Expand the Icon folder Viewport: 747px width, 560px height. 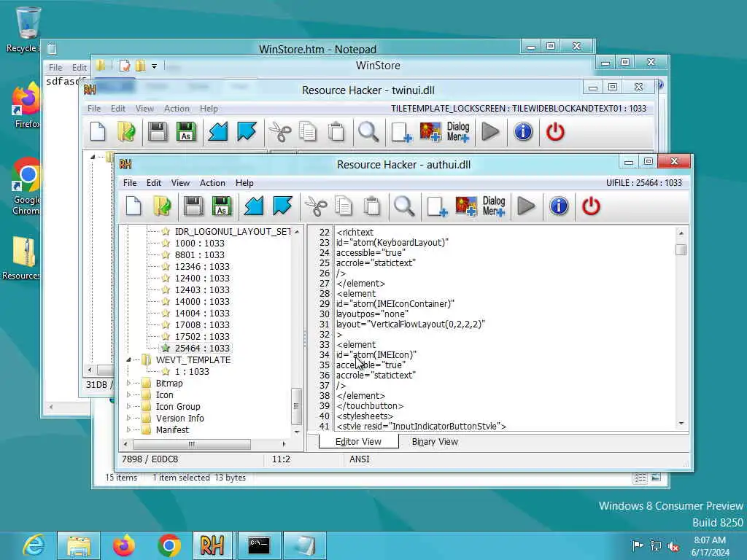coord(128,394)
